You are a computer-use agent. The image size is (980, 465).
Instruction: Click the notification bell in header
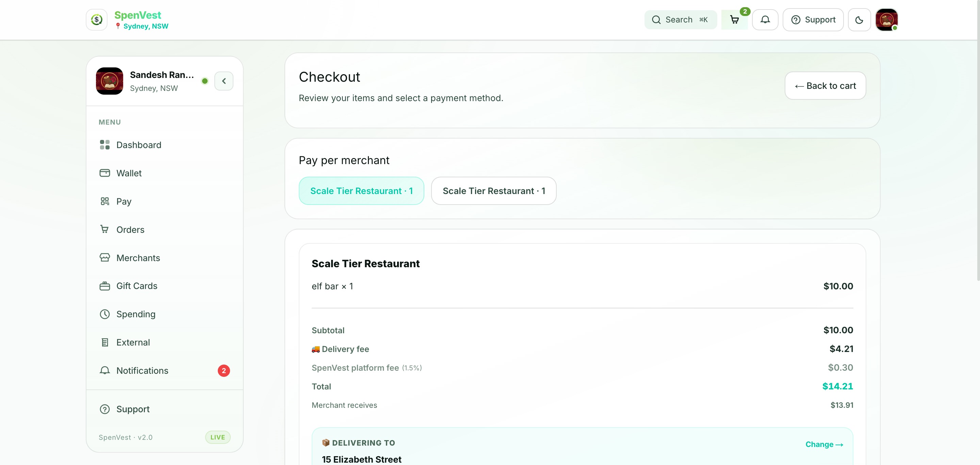(x=765, y=20)
